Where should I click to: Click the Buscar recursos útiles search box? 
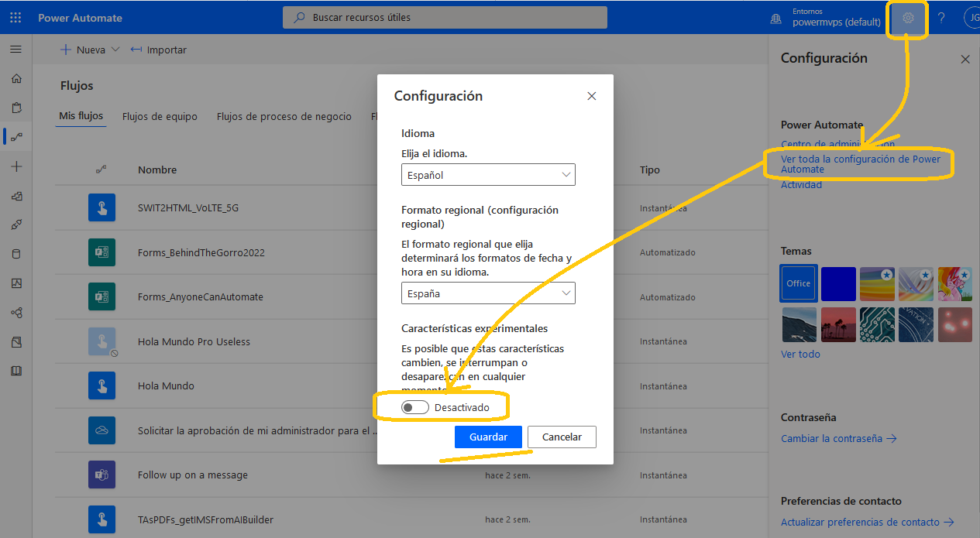click(445, 17)
